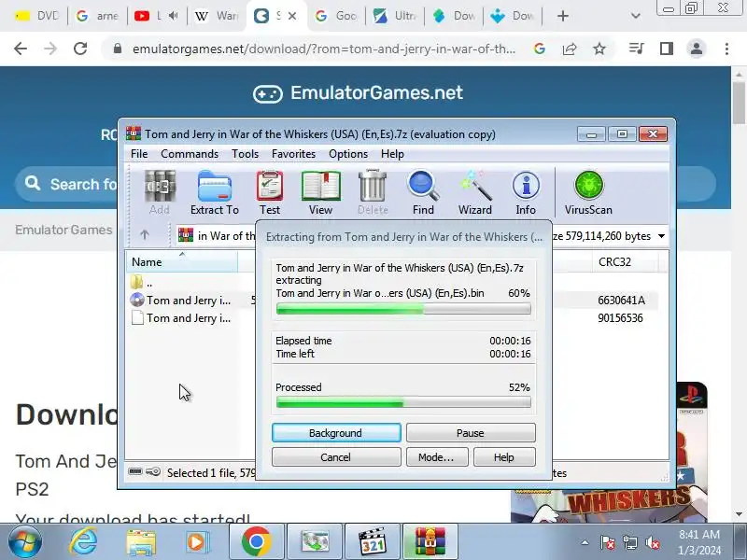The image size is (747, 560).
Task: Click the Background button
Action: [x=336, y=433]
